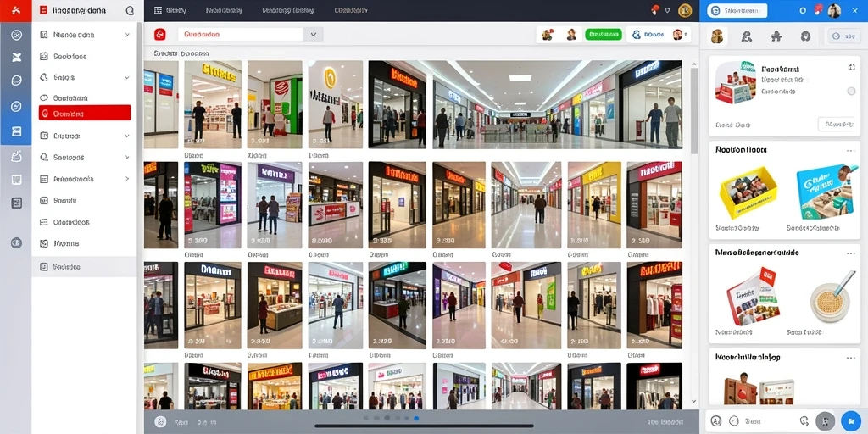Click the gray round button beside the send button
Viewport: 868px width, 434px height.
[826, 420]
